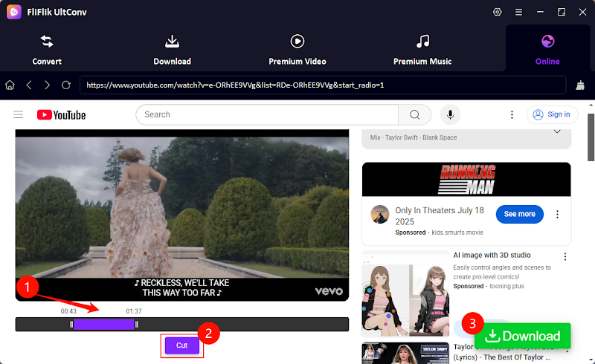The image size is (595, 364).
Task: Open options for the Running Man ad
Action: click(x=557, y=214)
